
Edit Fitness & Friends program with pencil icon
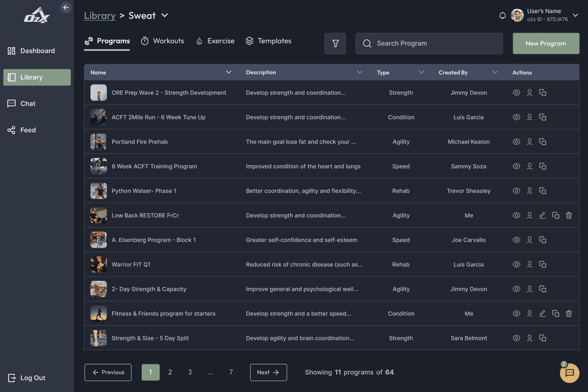click(543, 313)
